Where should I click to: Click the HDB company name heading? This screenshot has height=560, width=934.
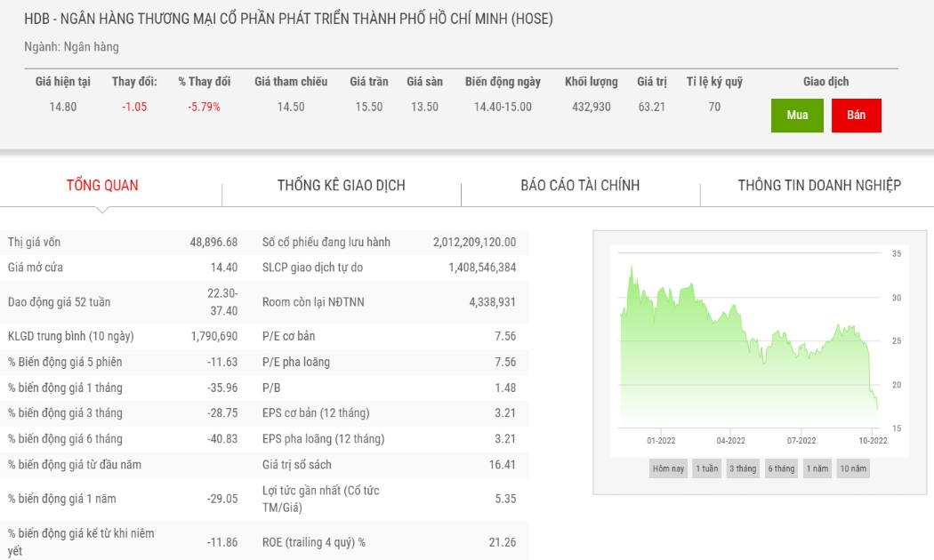click(288, 19)
